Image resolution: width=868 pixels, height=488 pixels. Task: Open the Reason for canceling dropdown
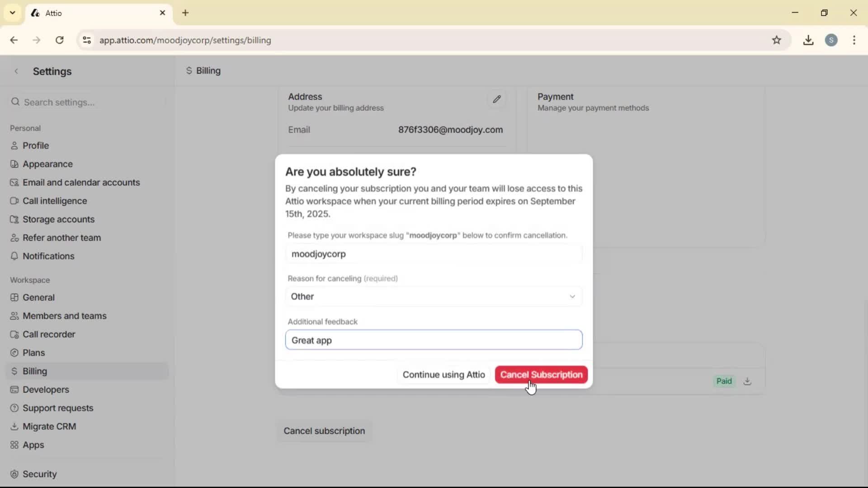(433, 296)
